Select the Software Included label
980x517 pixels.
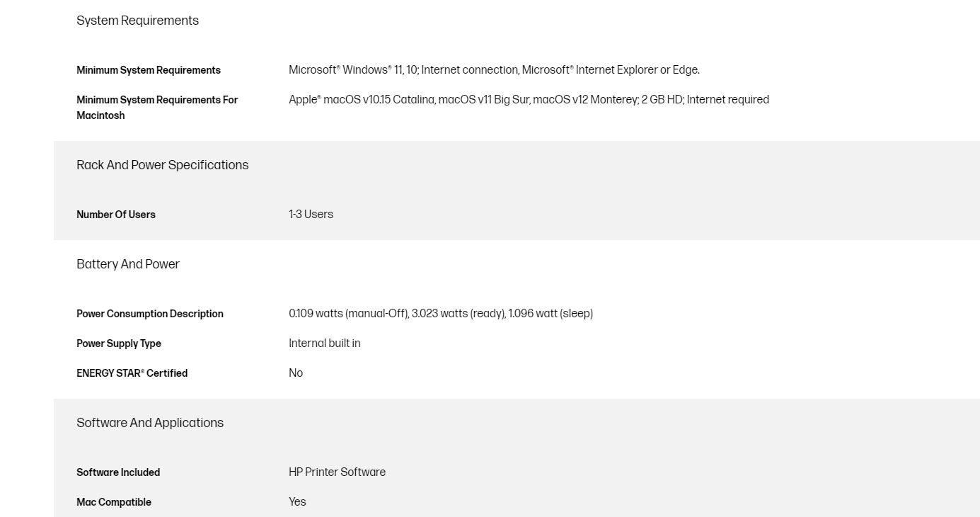click(x=118, y=472)
